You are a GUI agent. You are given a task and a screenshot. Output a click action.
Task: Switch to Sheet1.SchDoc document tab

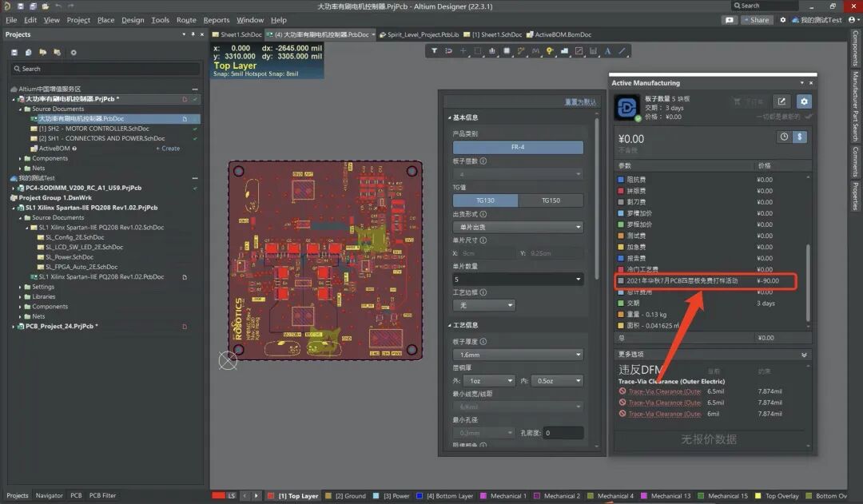click(237, 34)
